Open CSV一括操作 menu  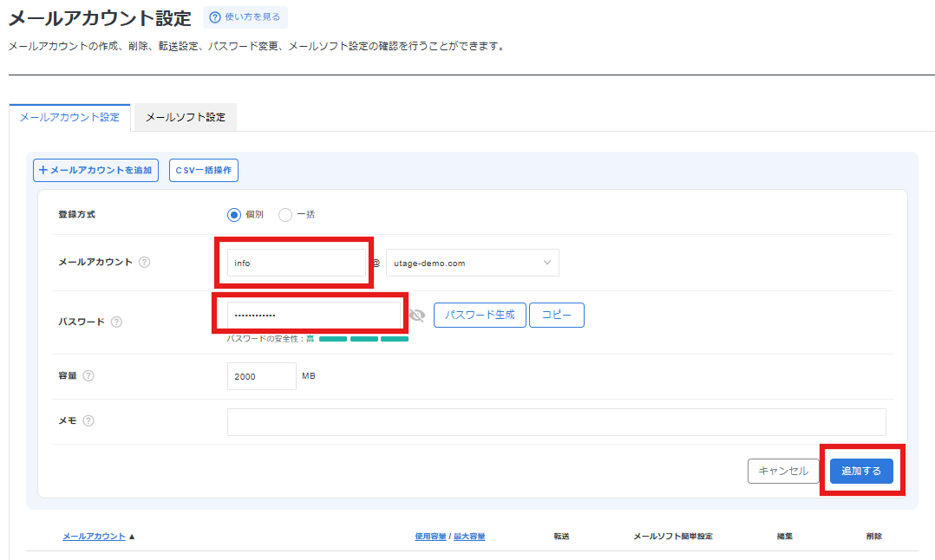204,171
